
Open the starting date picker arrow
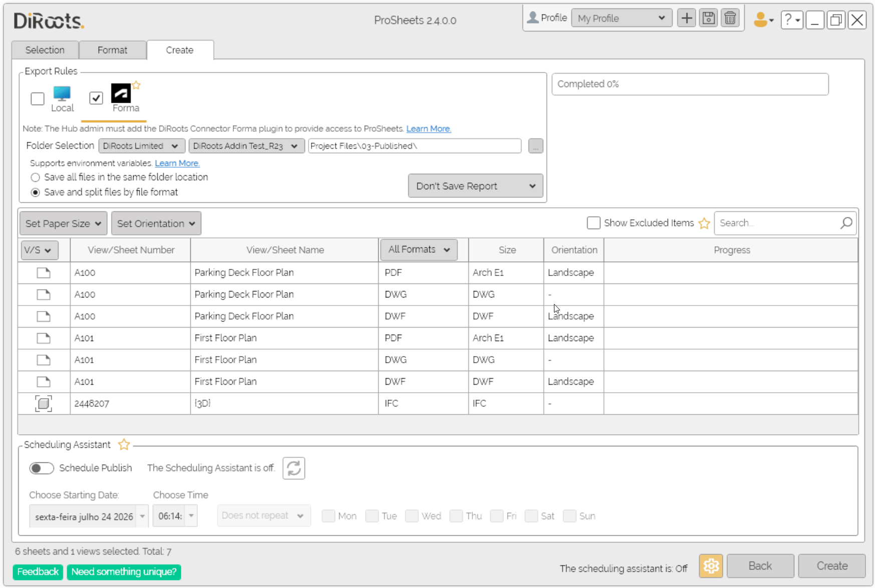pyautogui.click(x=142, y=516)
